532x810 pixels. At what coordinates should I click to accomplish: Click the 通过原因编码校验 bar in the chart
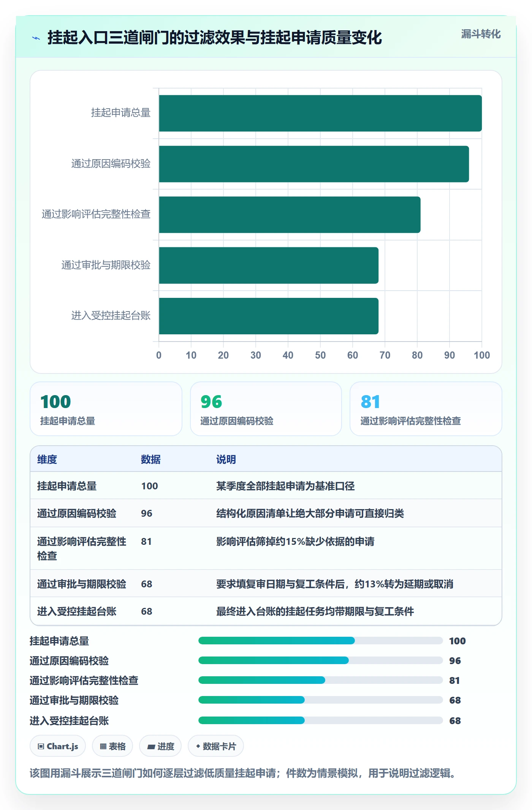click(x=314, y=164)
